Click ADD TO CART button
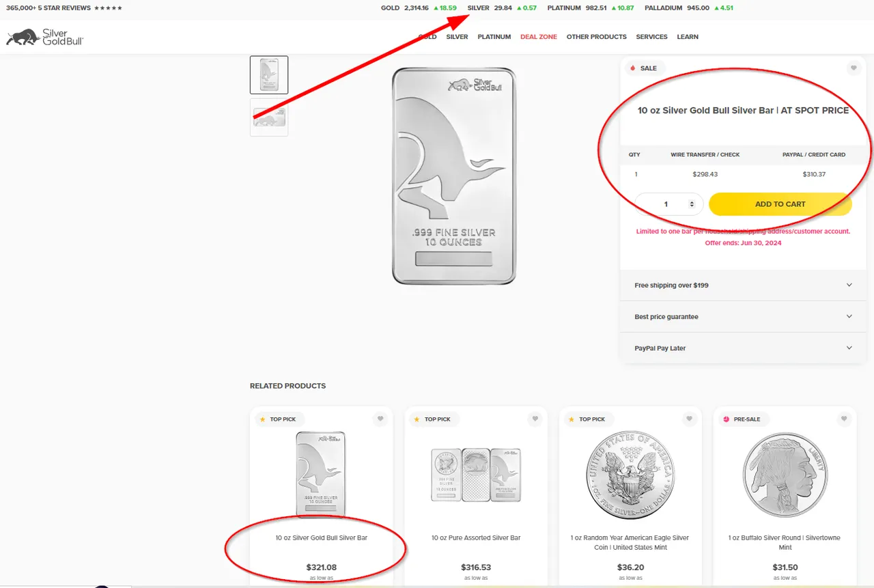This screenshot has height=588, width=874. coord(780,204)
